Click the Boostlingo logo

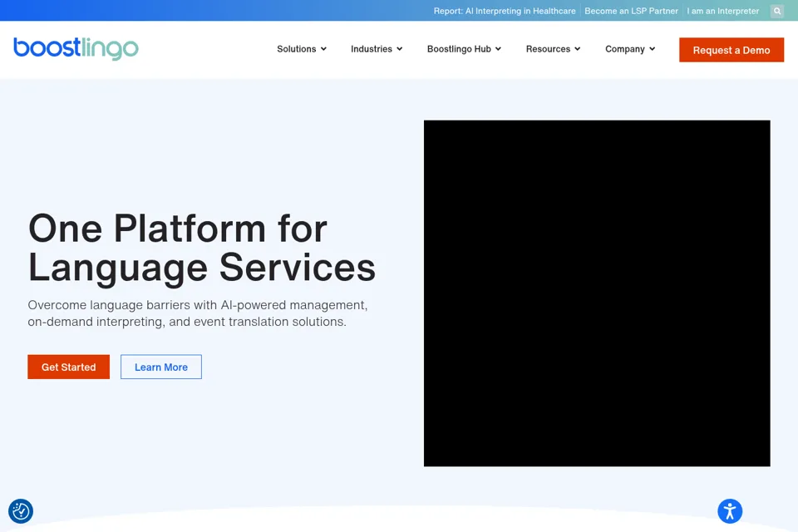point(76,49)
